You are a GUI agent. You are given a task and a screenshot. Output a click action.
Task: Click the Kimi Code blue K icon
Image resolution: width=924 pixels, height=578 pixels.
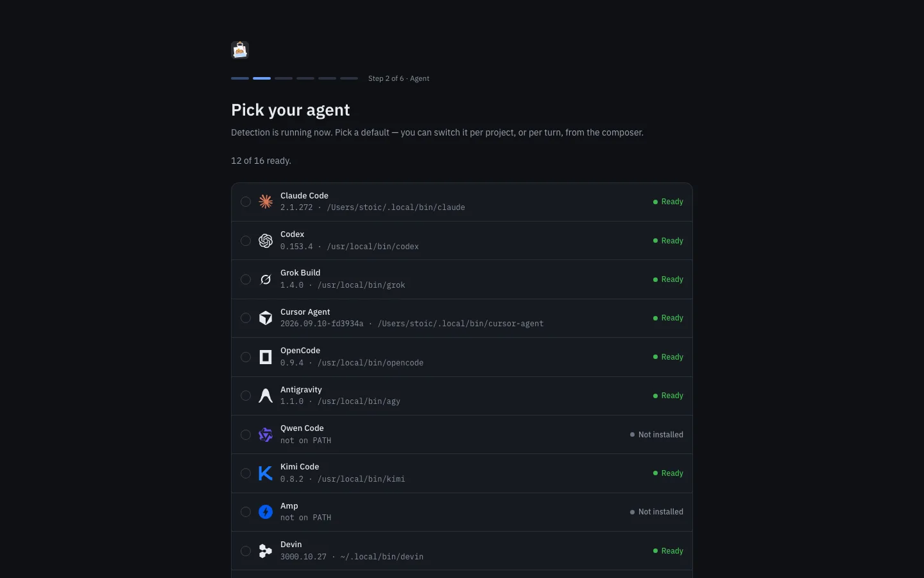pyautogui.click(x=266, y=473)
